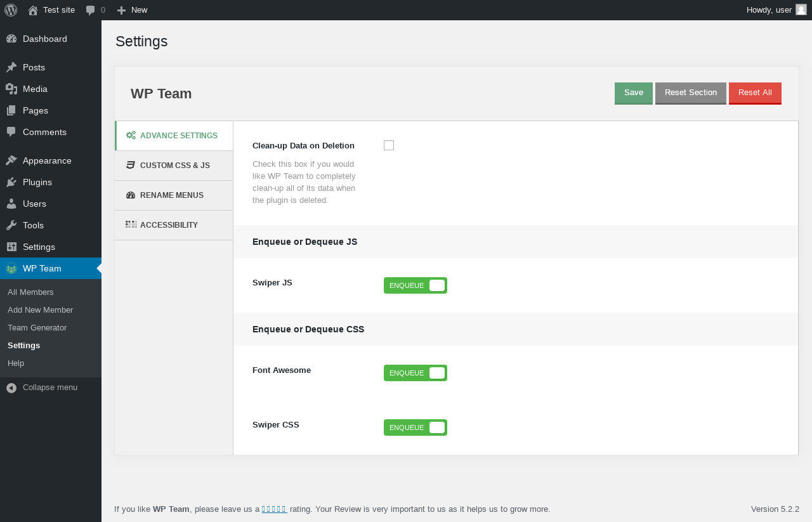The width and height of the screenshot is (812, 522).
Task: Click the Reset All button
Action: pyautogui.click(x=755, y=93)
